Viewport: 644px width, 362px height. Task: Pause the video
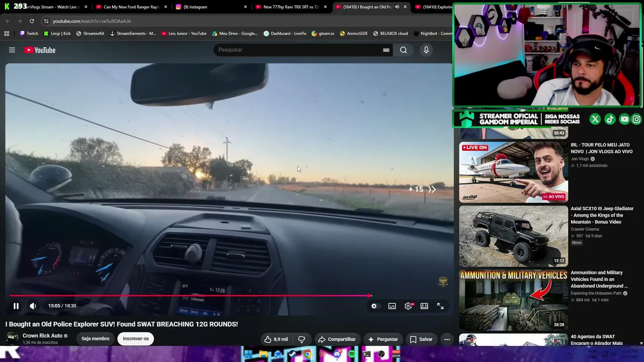16,306
